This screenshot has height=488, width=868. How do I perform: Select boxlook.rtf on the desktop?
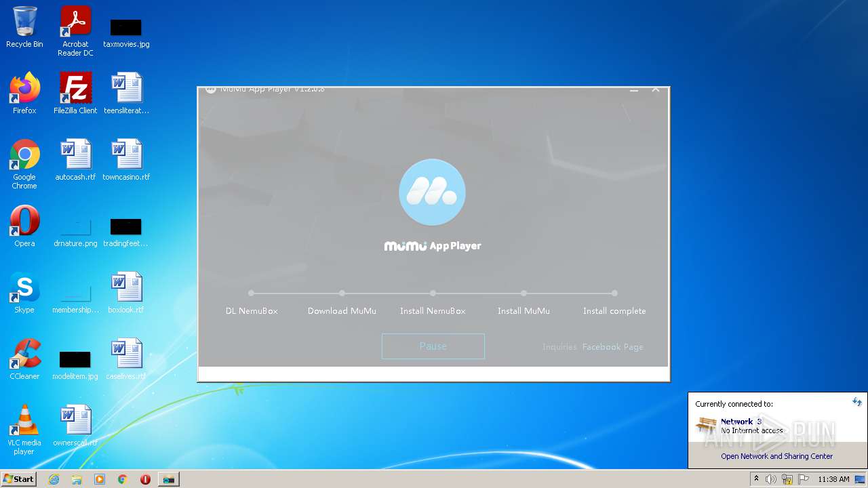point(126,293)
